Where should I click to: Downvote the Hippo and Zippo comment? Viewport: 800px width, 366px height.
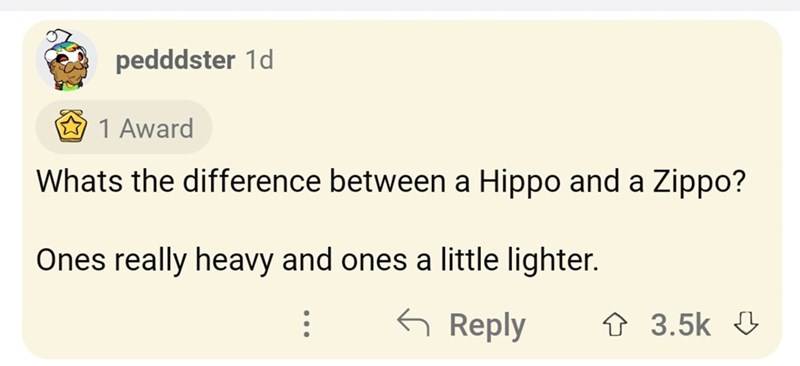tap(745, 325)
